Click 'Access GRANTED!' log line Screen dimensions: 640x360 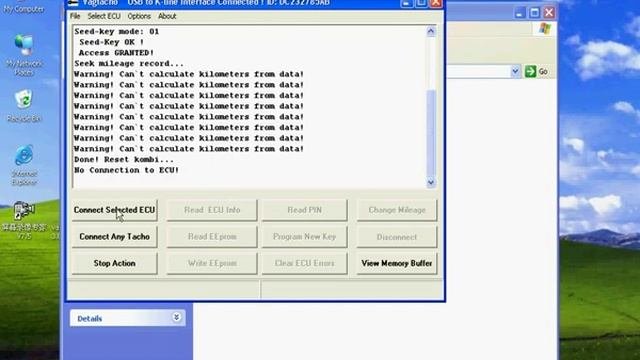click(x=116, y=53)
